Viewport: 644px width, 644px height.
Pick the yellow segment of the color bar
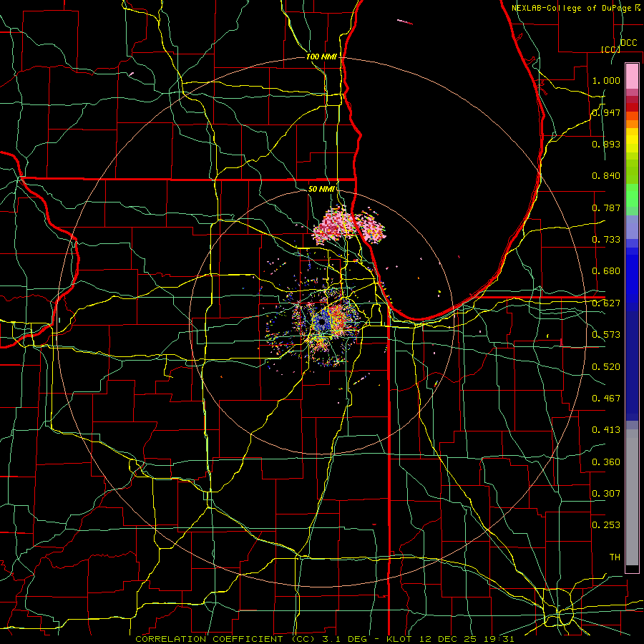632,141
